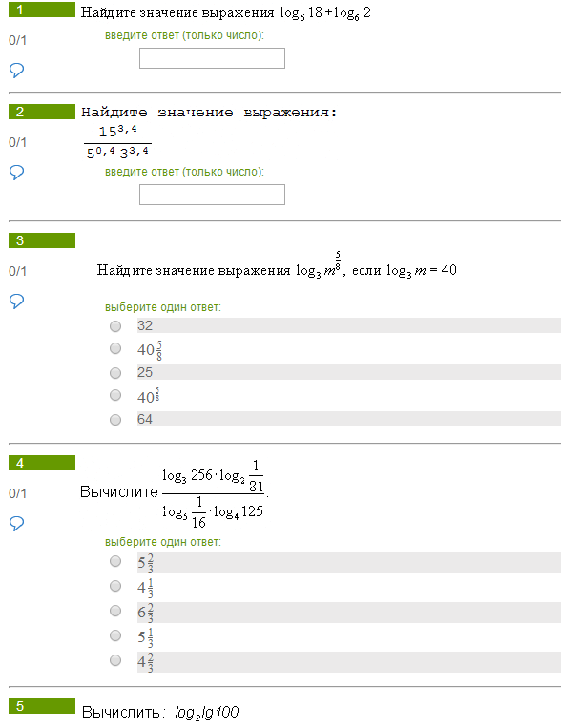This screenshot has width=561, height=728.
Task: Select answer 4 and 1/3 in question 4
Action: coord(115,586)
